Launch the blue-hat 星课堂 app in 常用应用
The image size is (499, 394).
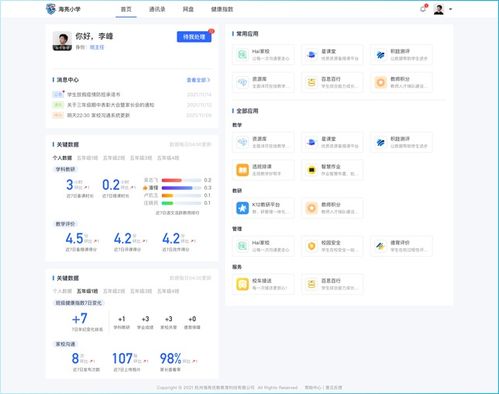(x=332, y=55)
